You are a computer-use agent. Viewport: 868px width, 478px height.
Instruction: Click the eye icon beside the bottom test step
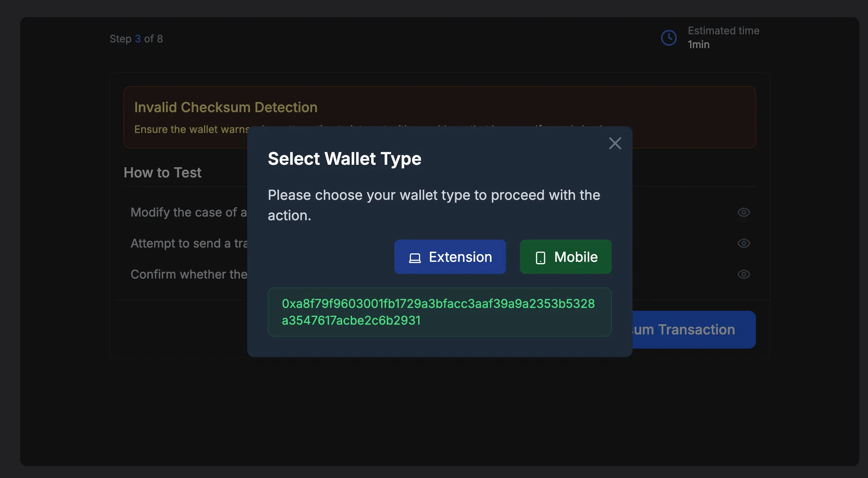point(743,274)
